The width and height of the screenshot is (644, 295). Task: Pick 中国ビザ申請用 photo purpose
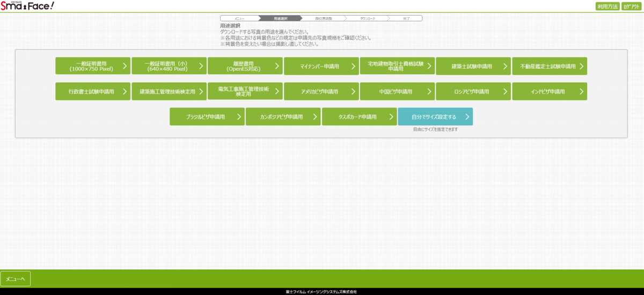coord(397,91)
